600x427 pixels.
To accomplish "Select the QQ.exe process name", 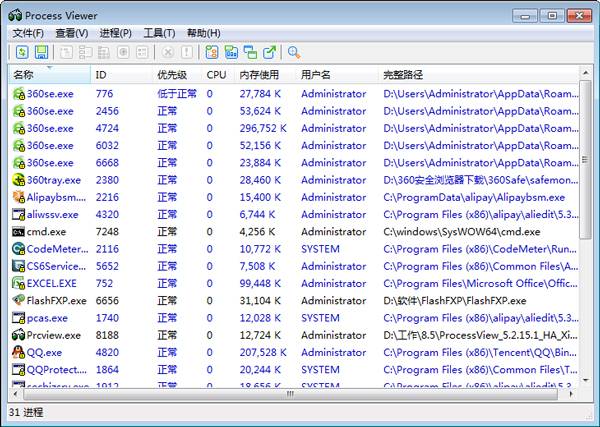I will click(44, 352).
